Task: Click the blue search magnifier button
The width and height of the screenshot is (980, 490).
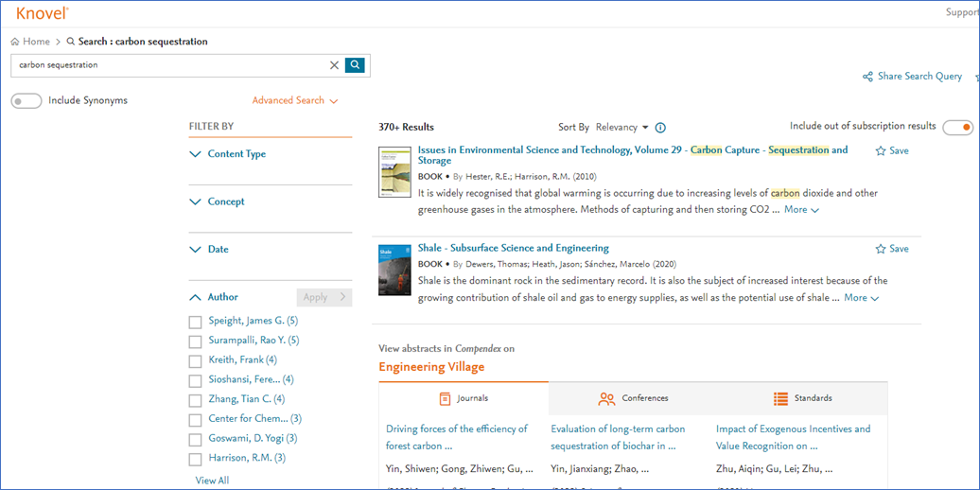Action: (355, 65)
